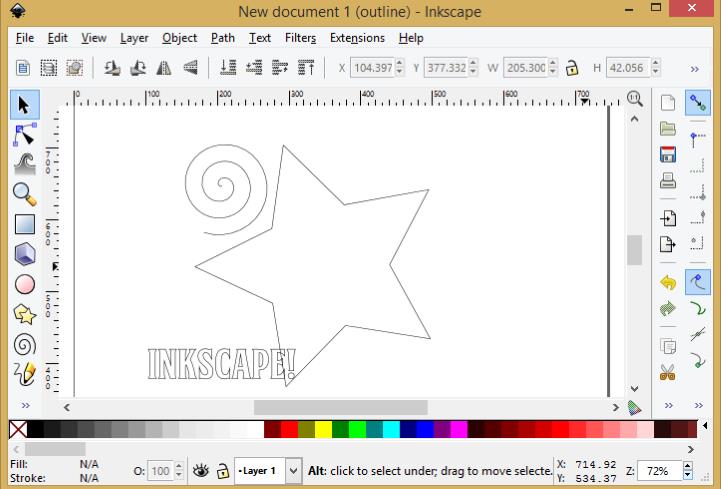
Task: Click zoom 1:1 icon near ruler
Action: coord(635,98)
